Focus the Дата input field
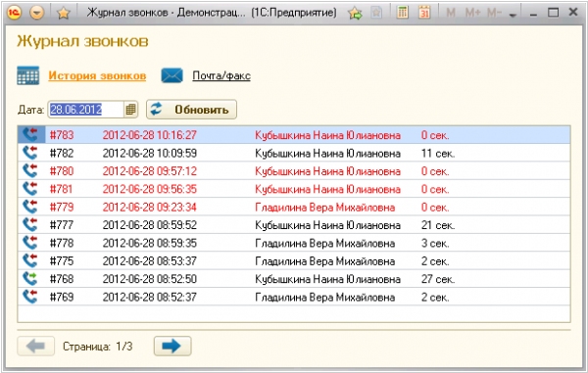The height and width of the screenshot is (373, 588). [85, 110]
